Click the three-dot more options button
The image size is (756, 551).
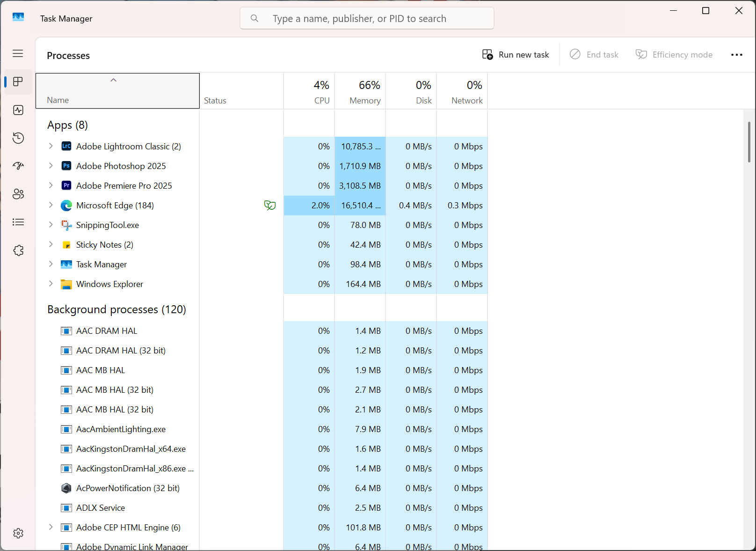pos(736,55)
